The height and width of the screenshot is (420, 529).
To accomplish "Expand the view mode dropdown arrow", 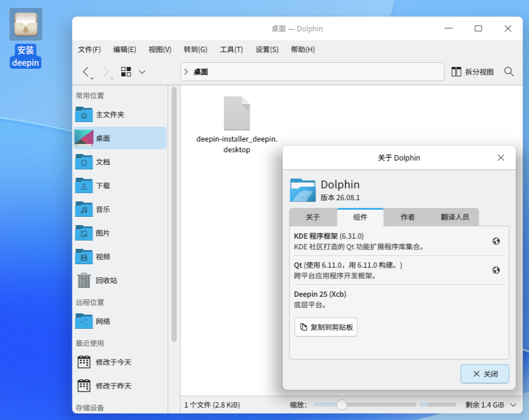I will [142, 72].
